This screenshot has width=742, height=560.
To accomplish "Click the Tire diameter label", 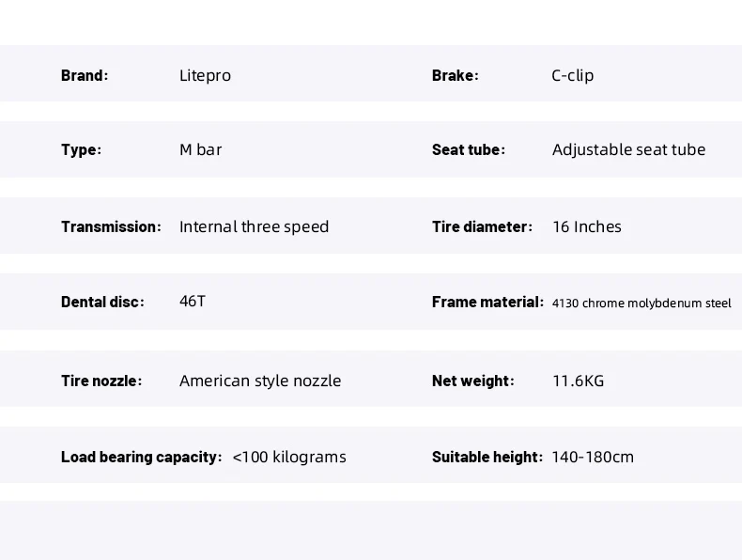I will 482,226.
